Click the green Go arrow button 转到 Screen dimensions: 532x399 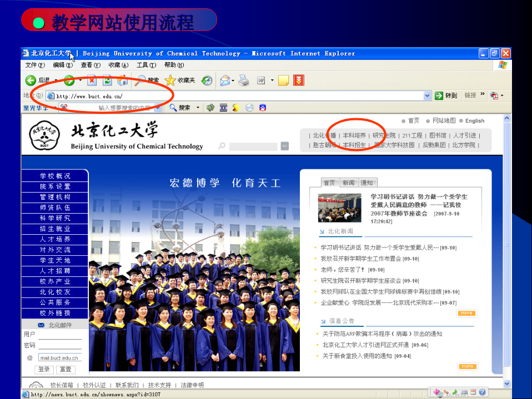point(446,95)
